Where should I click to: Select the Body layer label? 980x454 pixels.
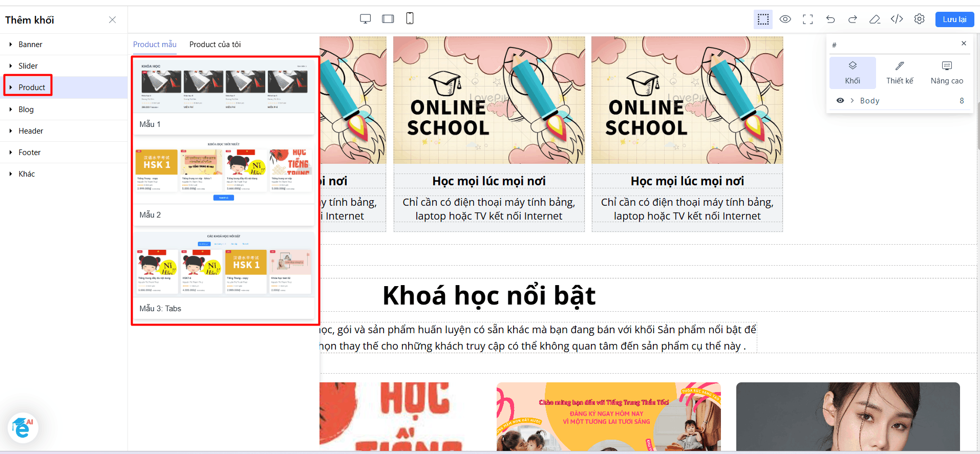coord(869,101)
